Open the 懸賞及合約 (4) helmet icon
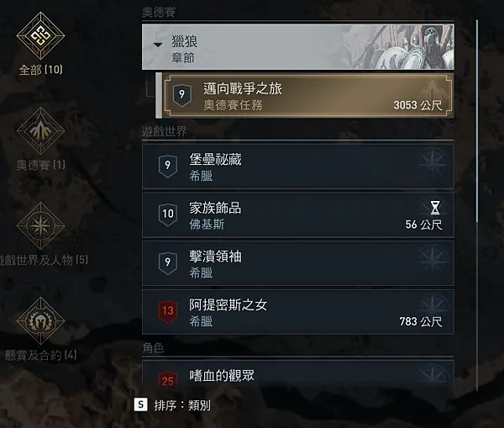504x428 pixels. coord(41,320)
